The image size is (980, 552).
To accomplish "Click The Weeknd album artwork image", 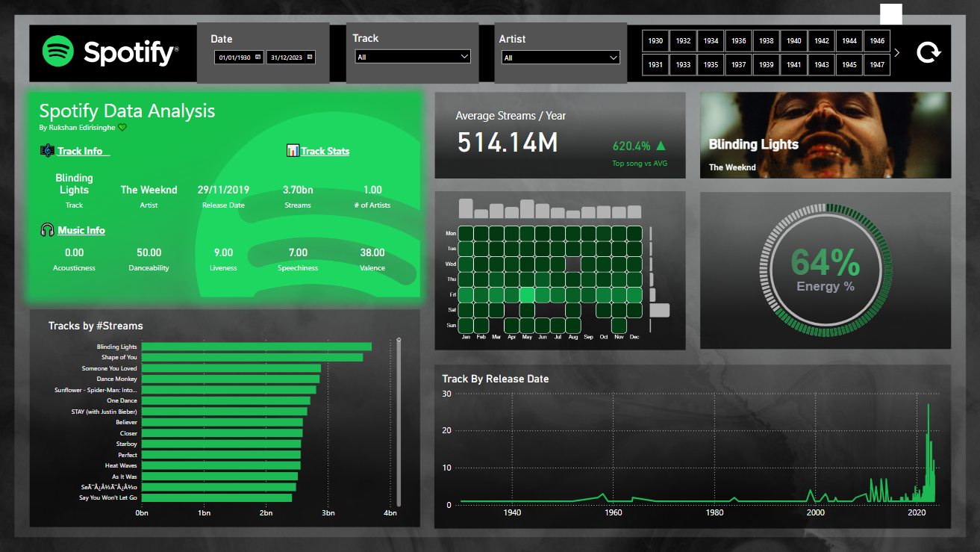I will point(825,135).
